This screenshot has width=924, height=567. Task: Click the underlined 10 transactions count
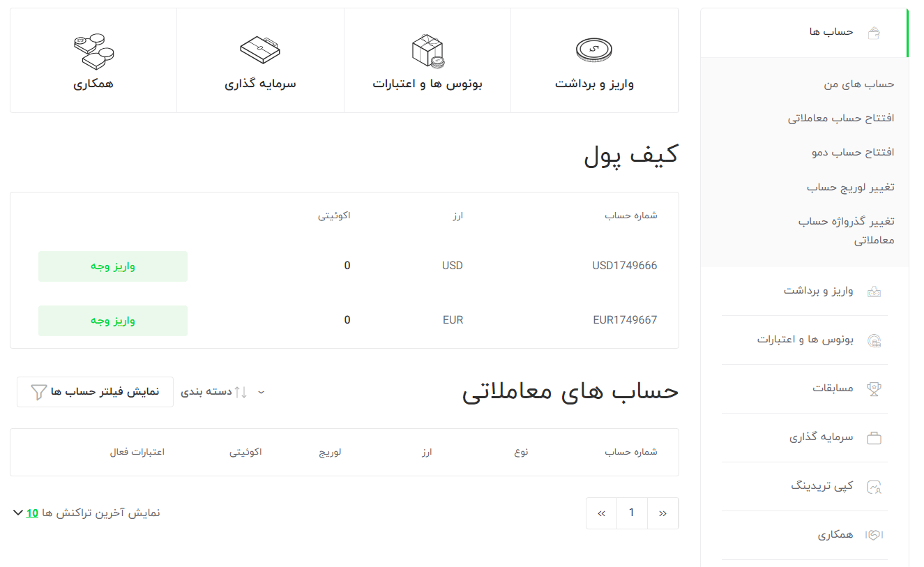coord(32,513)
